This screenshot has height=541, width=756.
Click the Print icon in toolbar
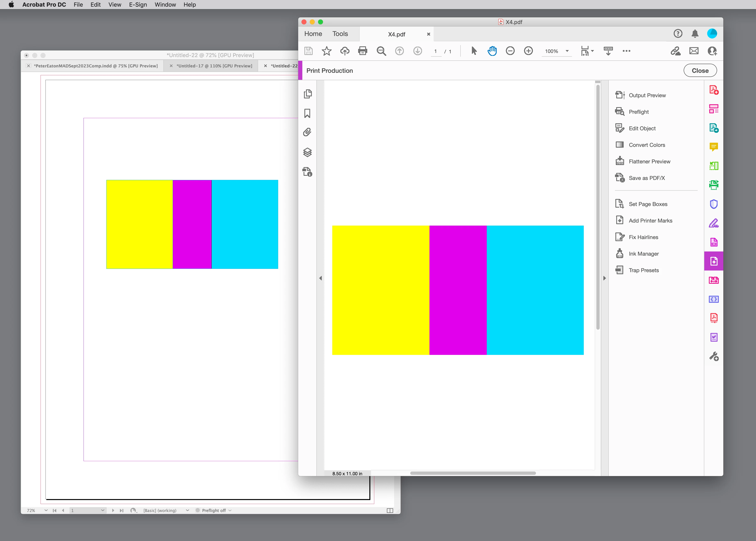click(362, 51)
